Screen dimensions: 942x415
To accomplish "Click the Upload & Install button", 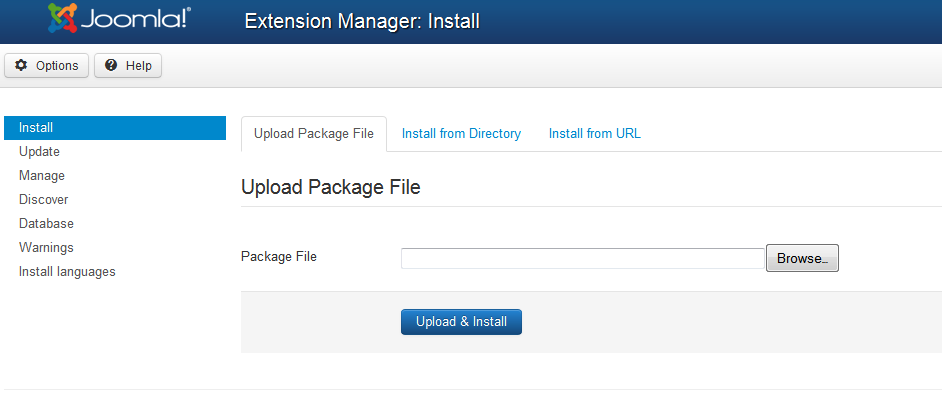I will click(x=461, y=322).
